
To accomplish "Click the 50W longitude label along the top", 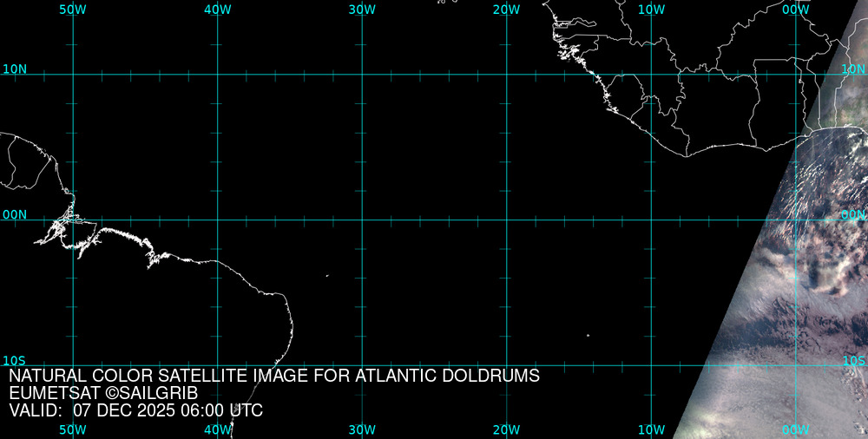I will [73, 10].
